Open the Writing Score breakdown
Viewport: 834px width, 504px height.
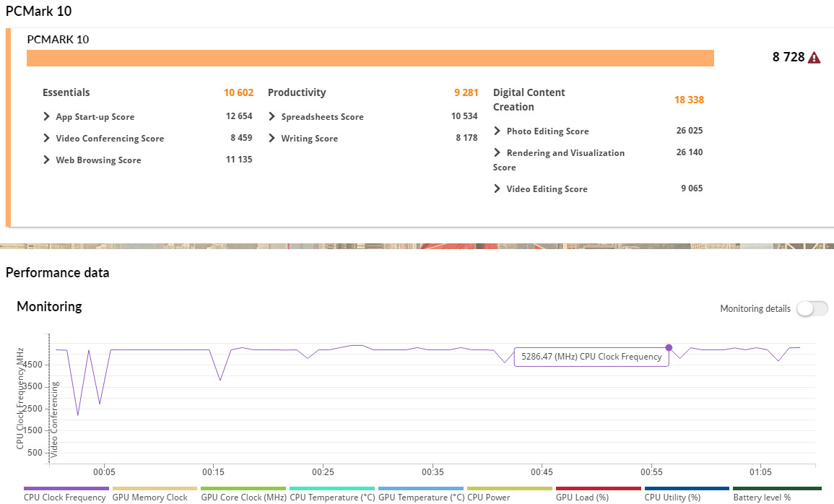pos(272,139)
